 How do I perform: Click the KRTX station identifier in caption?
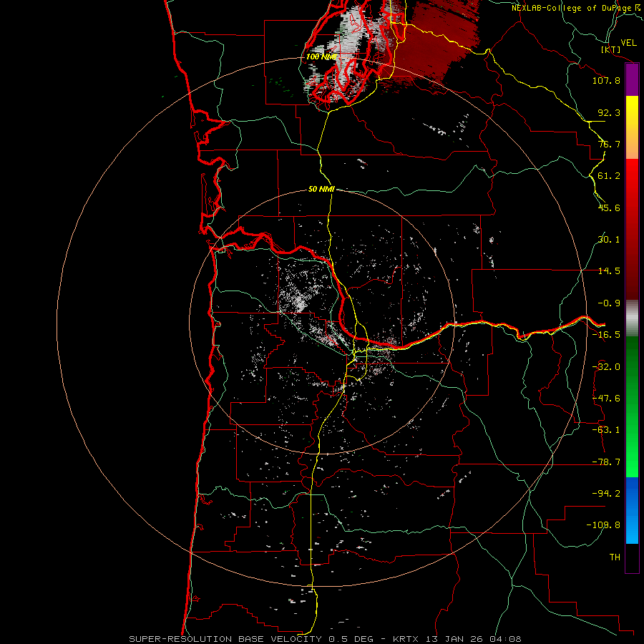tap(406, 639)
